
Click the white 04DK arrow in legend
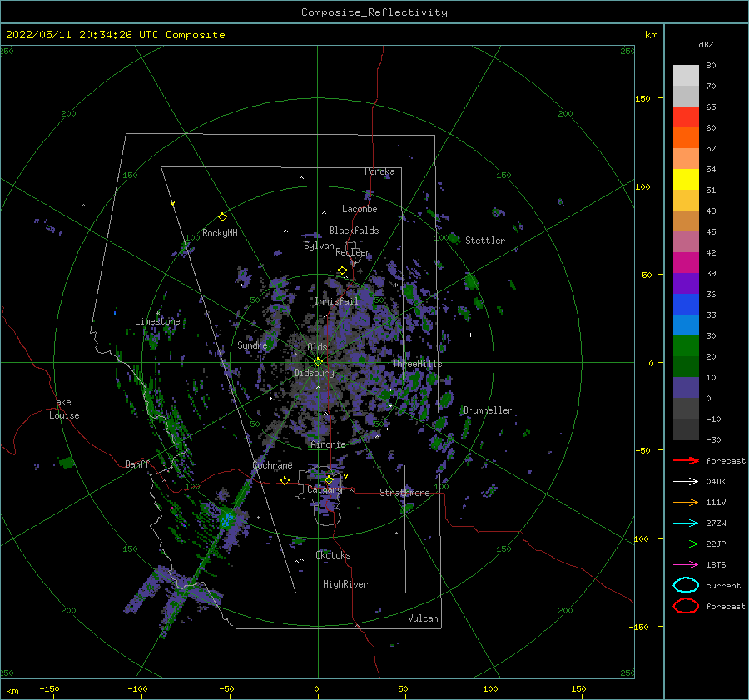[x=686, y=481]
